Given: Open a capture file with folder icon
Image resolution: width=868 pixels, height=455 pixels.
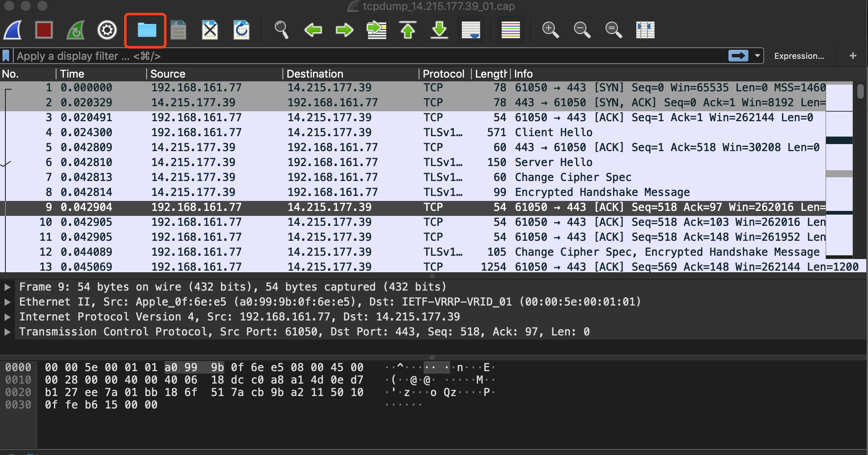Looking at the screenshot, I should coord(146,30).
